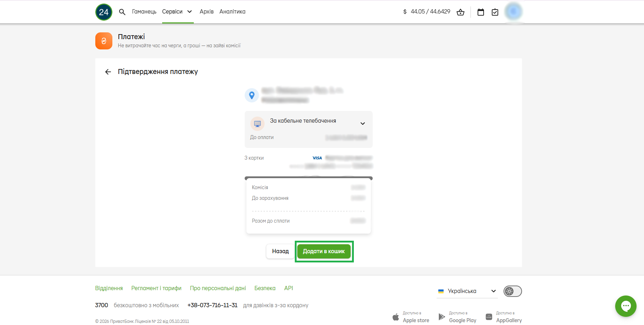This screenshot has width=644, height=325.
Task: Open the Архів menu item
Action: click(207, 12)
